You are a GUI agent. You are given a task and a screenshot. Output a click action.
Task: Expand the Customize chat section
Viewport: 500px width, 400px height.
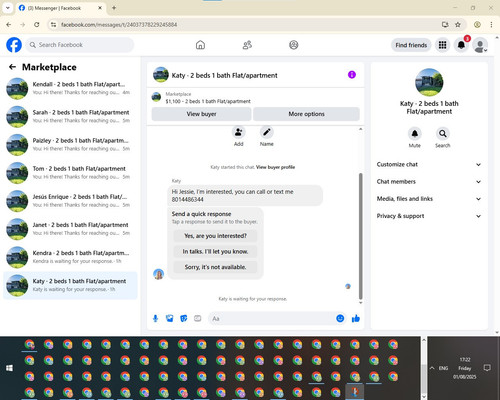[x=429, y=164]
